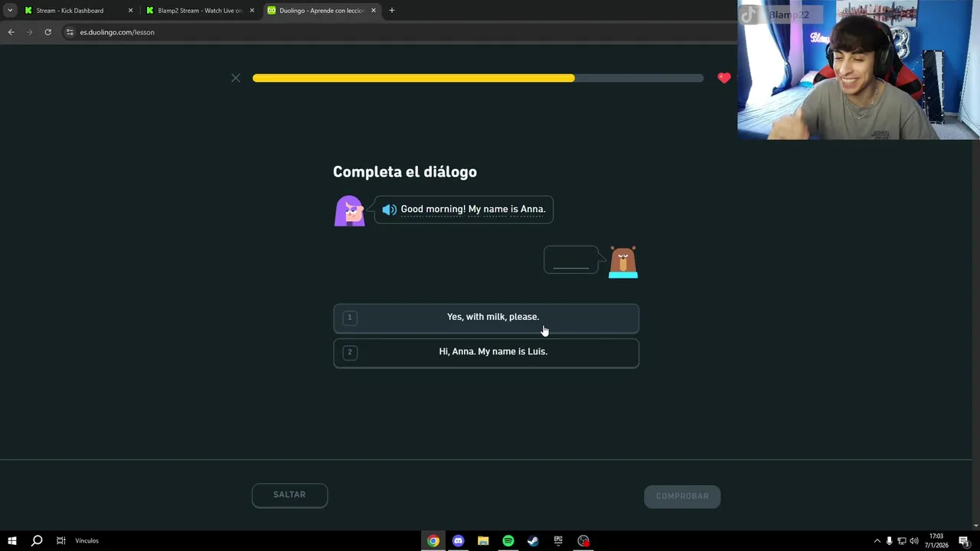The width and height of the screenshot is (980, 551).
Task: Open Epic Games Launcher from taskbar
Action: pos(558,541)
